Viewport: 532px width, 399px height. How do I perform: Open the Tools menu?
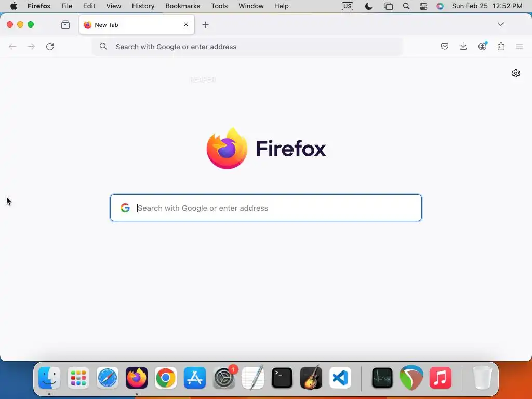click(x=220, y=6)
